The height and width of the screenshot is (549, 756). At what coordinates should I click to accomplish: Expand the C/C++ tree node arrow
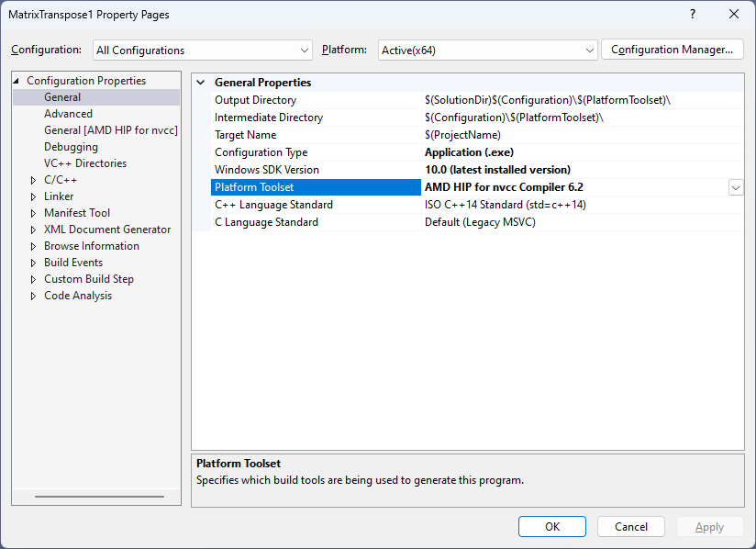[x=33, y=180]
